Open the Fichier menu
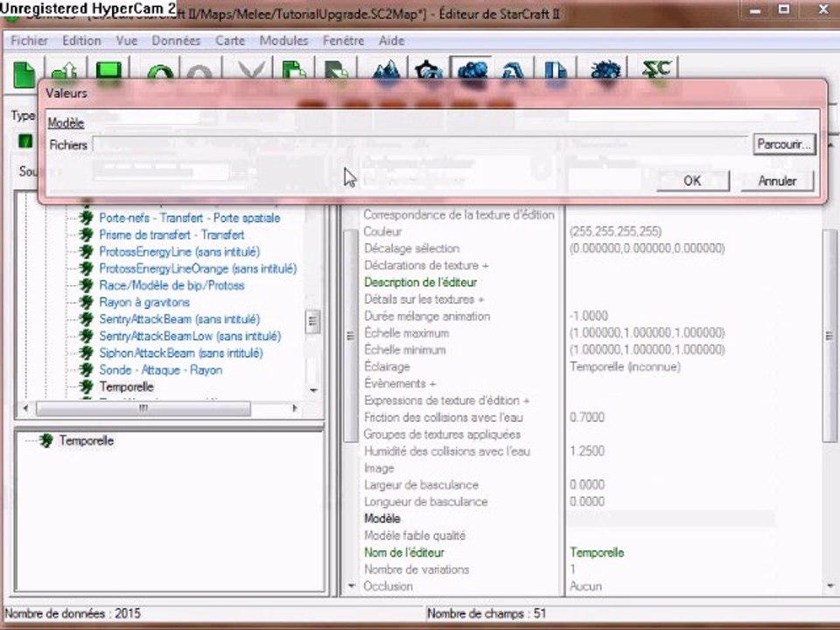The image size is (840, 630). pos(29,41)
